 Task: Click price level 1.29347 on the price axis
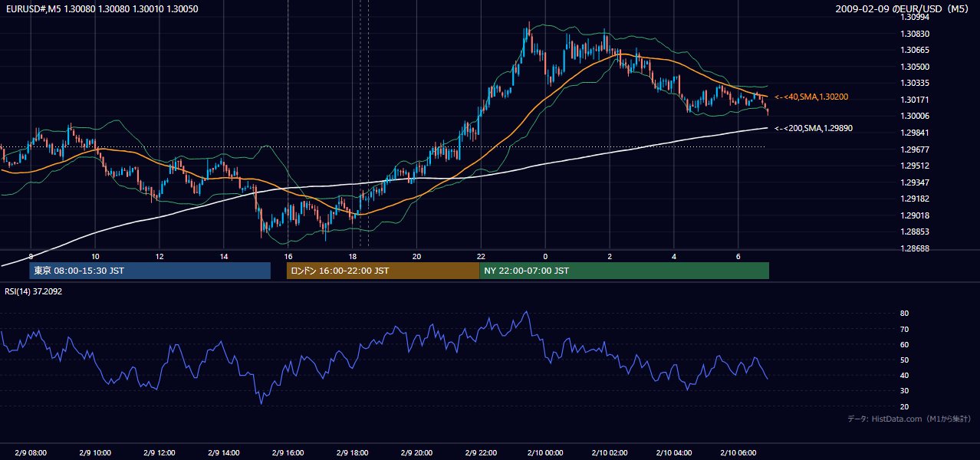pos(916,182)
